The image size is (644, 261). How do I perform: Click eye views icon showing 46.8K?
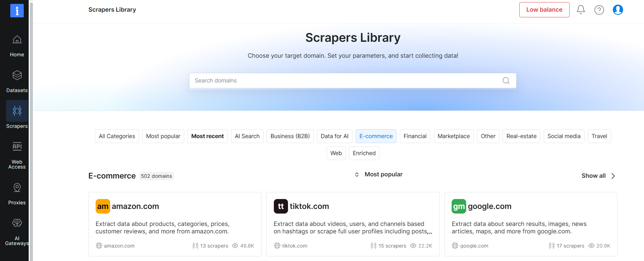pos(235,246)
